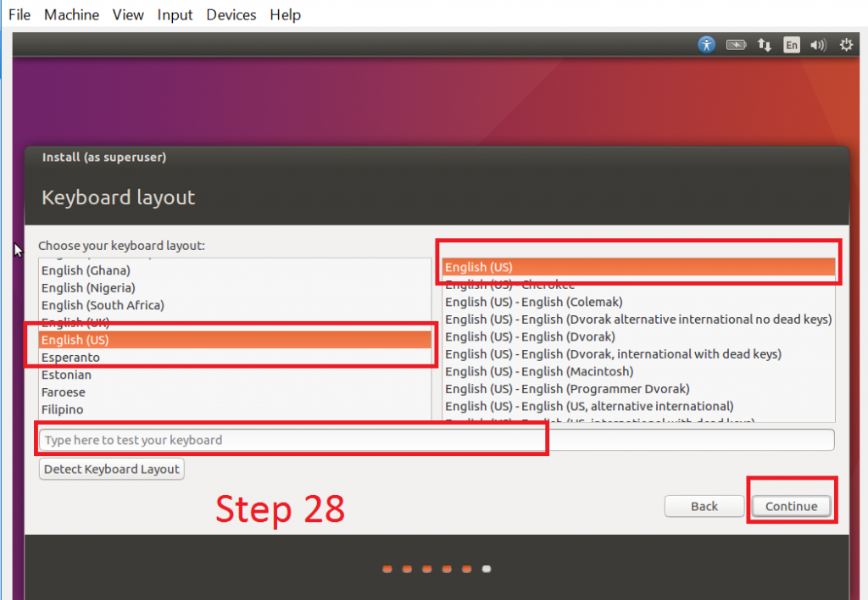Viewport: 868px width, 600px height.
Task: Choose Dvorak, international with dead keys variant
Action: pyautogui.click(x=638, y=354)
